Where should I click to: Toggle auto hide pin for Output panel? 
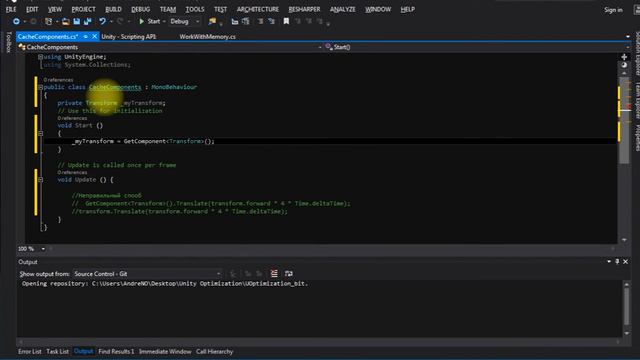tap(617, 261)
